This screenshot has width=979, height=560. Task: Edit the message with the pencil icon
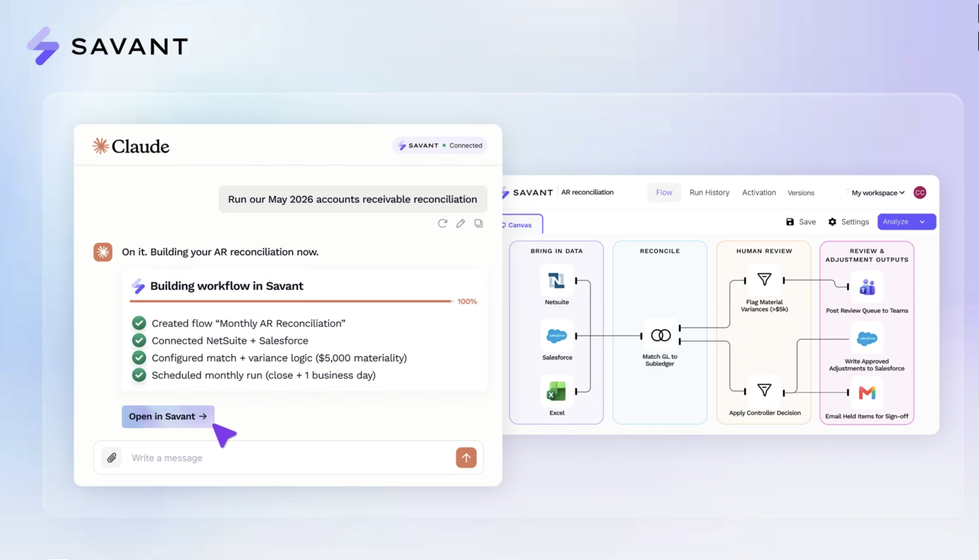[x=460, y=223]
